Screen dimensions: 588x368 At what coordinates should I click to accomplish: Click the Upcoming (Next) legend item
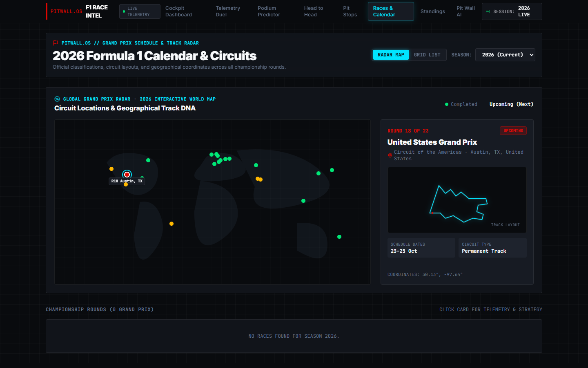pyautogui.click(x=511, y=104)
